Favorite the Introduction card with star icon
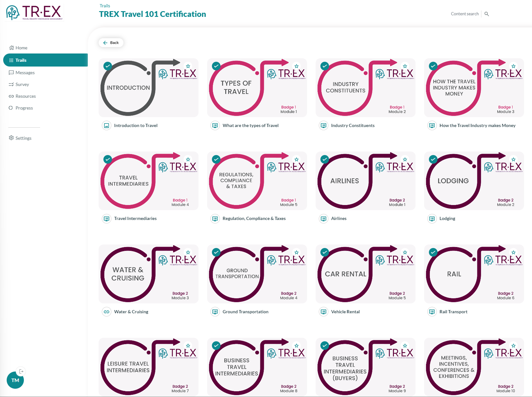 click(188, 66)
